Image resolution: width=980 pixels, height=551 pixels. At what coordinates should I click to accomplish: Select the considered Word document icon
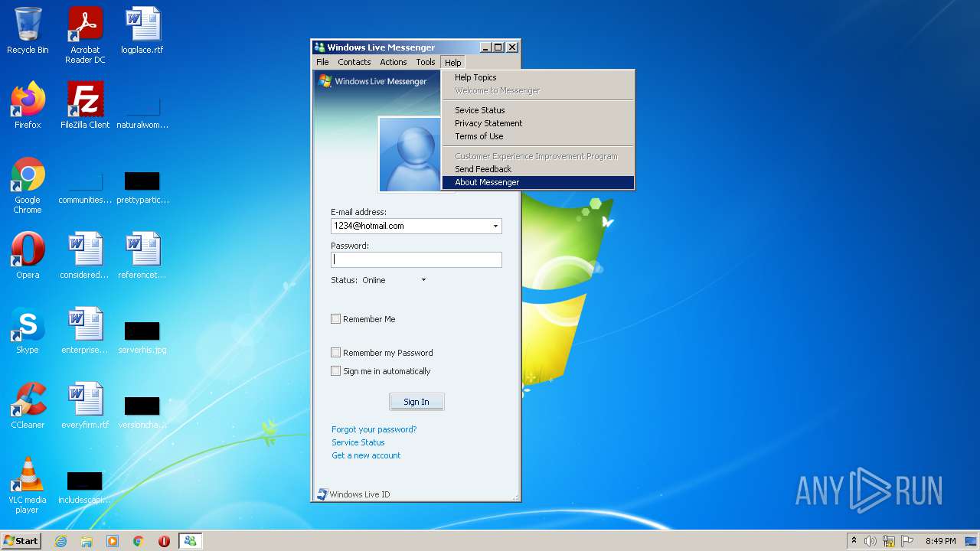85,256
